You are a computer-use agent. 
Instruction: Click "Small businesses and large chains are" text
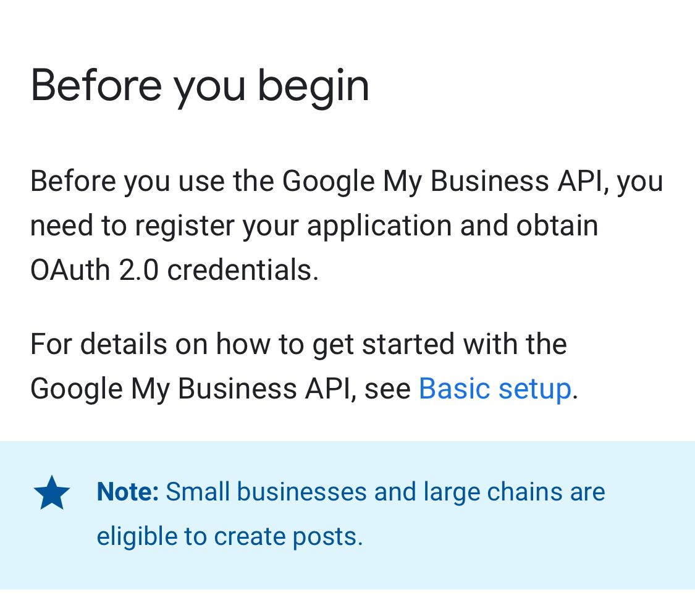(x=385, y=492)
